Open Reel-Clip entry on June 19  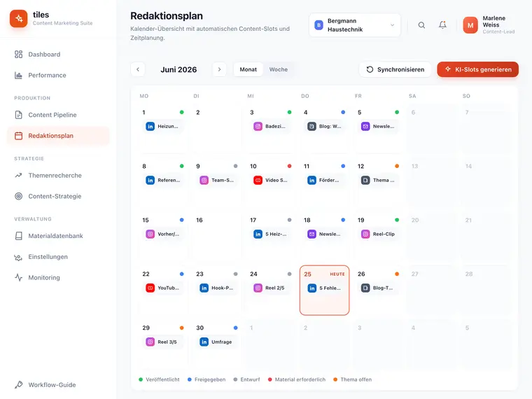click(378, 234)
